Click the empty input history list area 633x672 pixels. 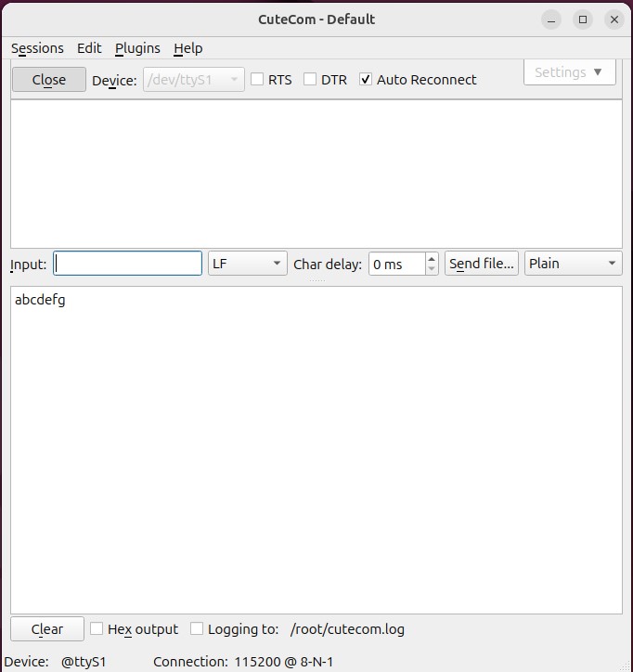[316, 174]
